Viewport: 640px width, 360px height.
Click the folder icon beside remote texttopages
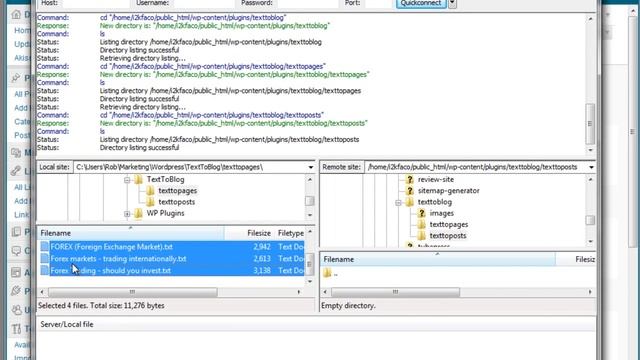coord(421,224)
